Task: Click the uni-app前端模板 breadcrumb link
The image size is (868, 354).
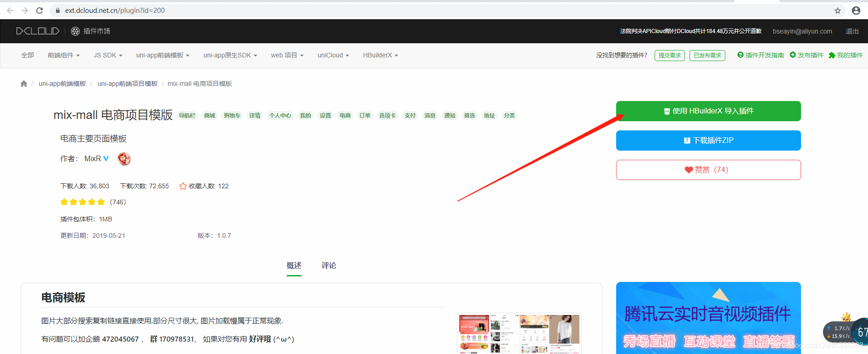Action: click(62, 84)
